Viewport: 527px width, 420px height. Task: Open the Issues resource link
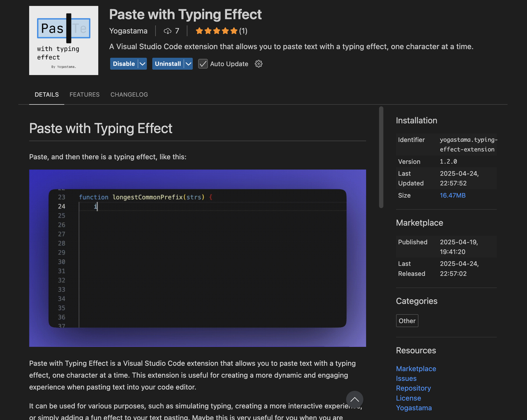pyautogui.click(x=406, y=378)
